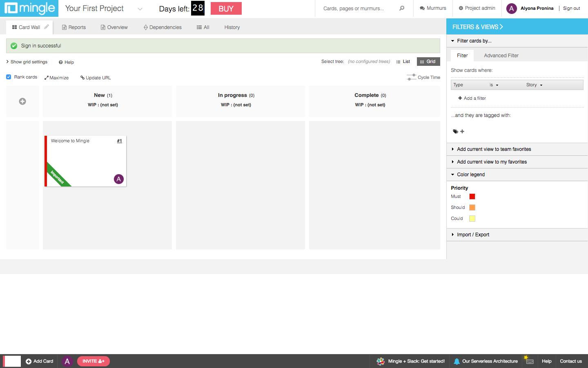The height and width of the screenshot is (368, 588).
Task: Click the In progress lane WIP (not set)
Action: [x=236, y=105]
